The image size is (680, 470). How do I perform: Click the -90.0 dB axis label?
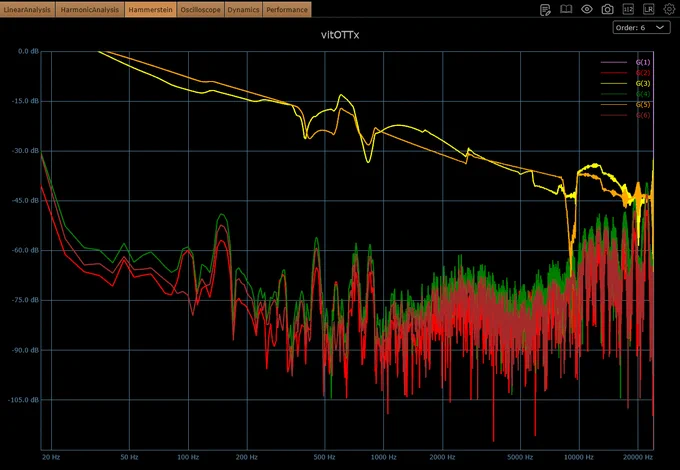point(26,350)
